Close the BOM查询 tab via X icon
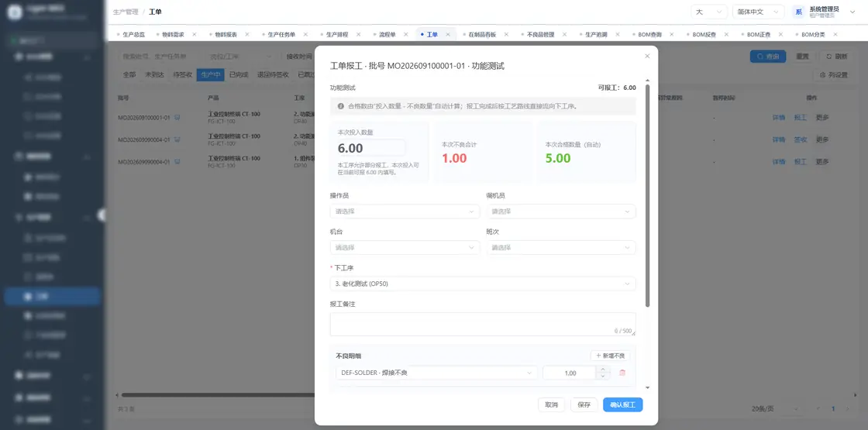The width and height of the screenshot is (868, 430). point(671,34)
